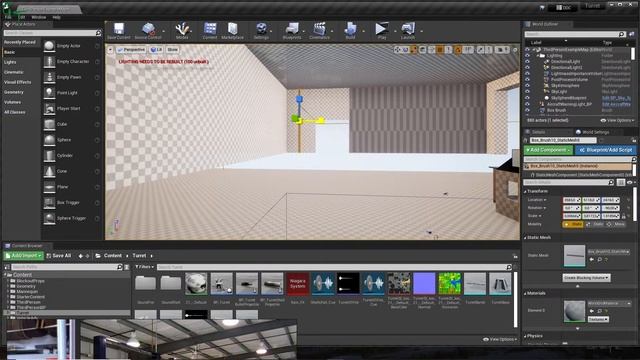Open the Cinematics toolbar icon

click(x=319, y=31)
